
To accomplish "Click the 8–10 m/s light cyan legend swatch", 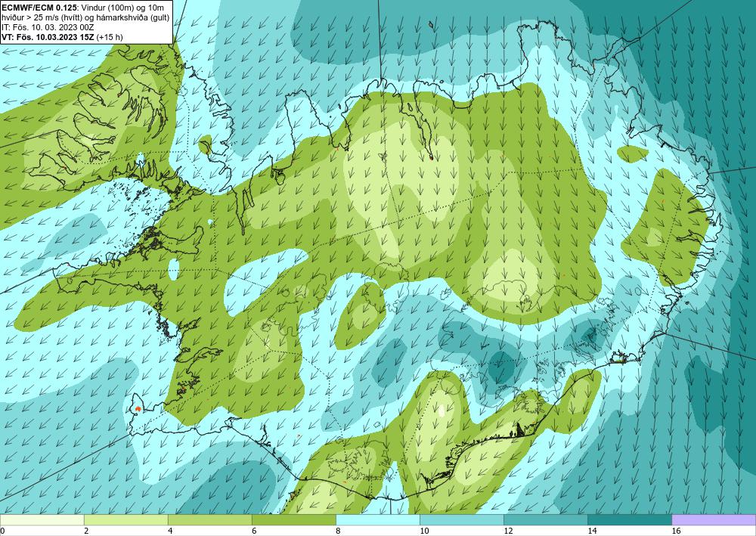I will tap(377, 519).
